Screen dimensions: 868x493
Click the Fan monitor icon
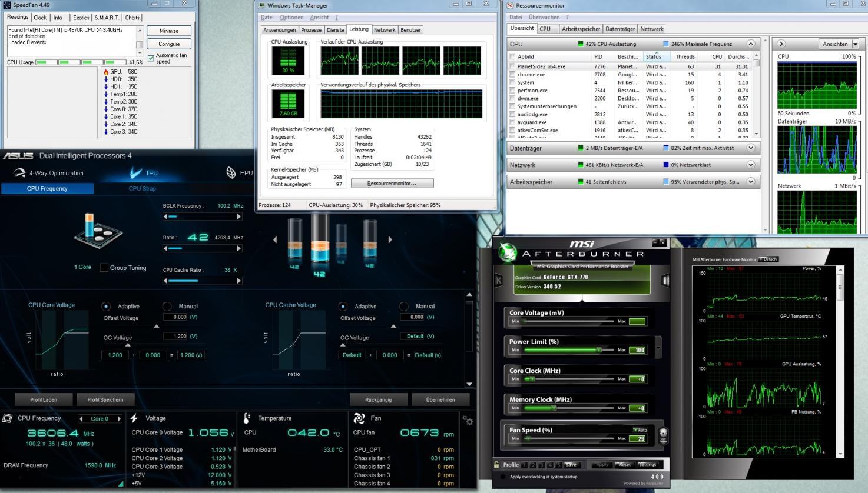(359, 418)
